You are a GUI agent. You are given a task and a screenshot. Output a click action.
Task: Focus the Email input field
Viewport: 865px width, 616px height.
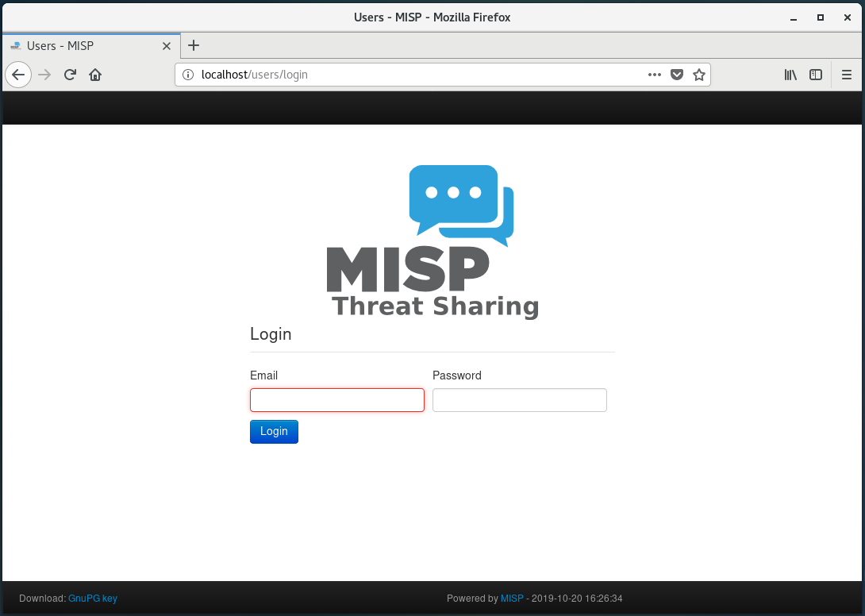pyautogui.click(x=337, y=400)
